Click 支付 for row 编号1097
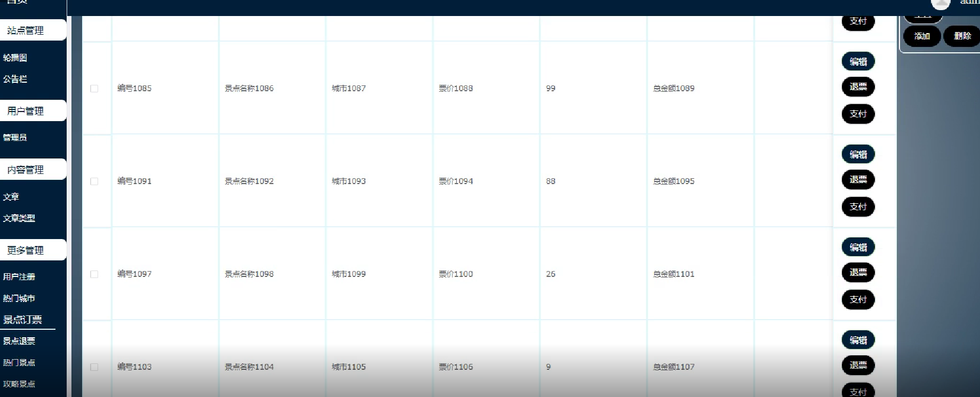Viewport: 980px width, 397px height. coord(858,299)
